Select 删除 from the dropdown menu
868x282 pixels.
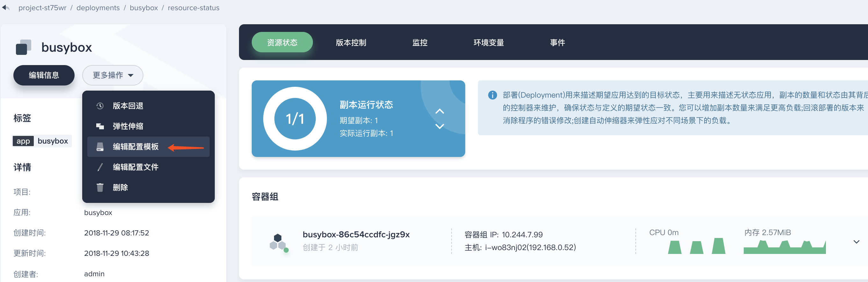click(148, 187)
